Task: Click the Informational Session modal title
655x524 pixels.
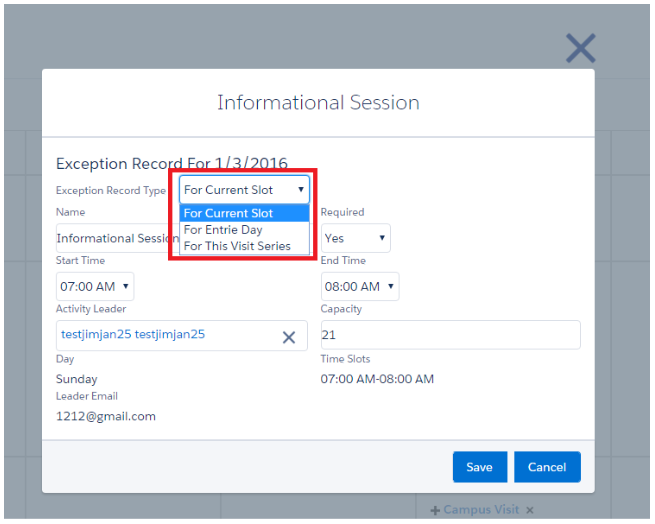Action: tap(318, 103)
